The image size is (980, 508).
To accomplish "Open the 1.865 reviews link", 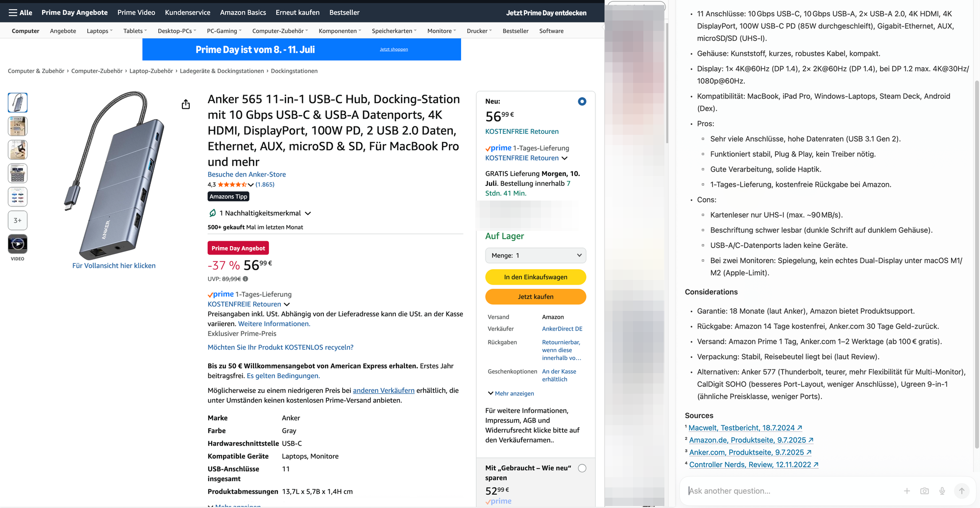I will coord(265,185).
